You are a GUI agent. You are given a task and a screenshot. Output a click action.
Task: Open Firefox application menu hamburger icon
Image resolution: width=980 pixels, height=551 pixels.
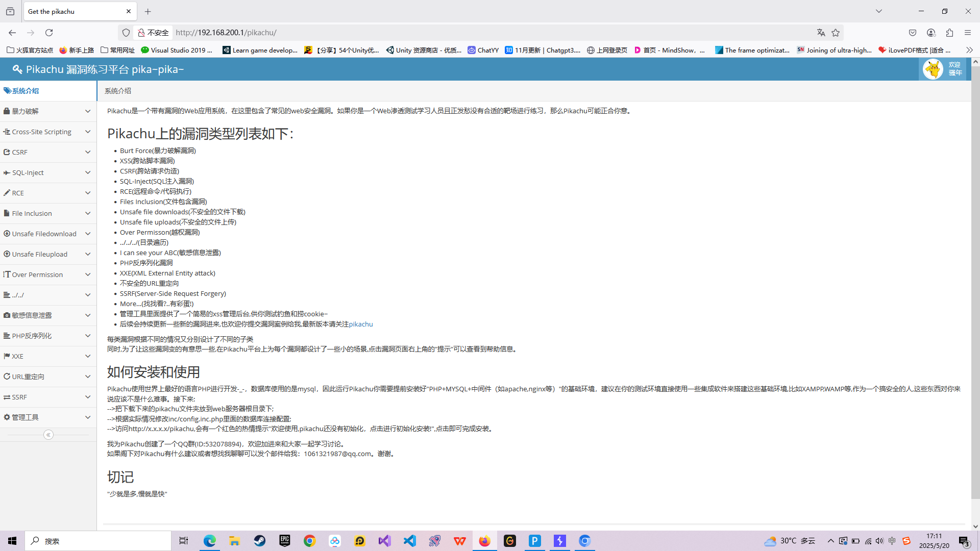pyautogui.click(x=968, y=33)
